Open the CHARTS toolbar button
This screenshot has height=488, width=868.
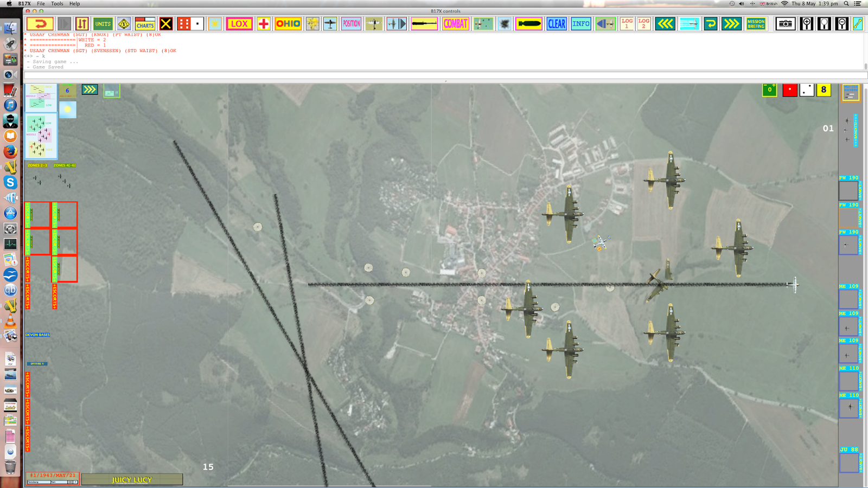click(x=145, y=24)
